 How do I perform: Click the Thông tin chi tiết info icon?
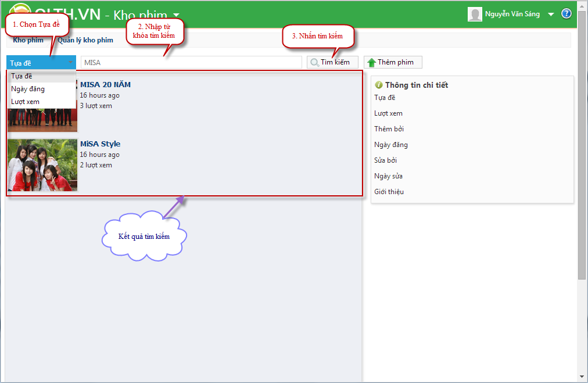(x=379, y=85)
